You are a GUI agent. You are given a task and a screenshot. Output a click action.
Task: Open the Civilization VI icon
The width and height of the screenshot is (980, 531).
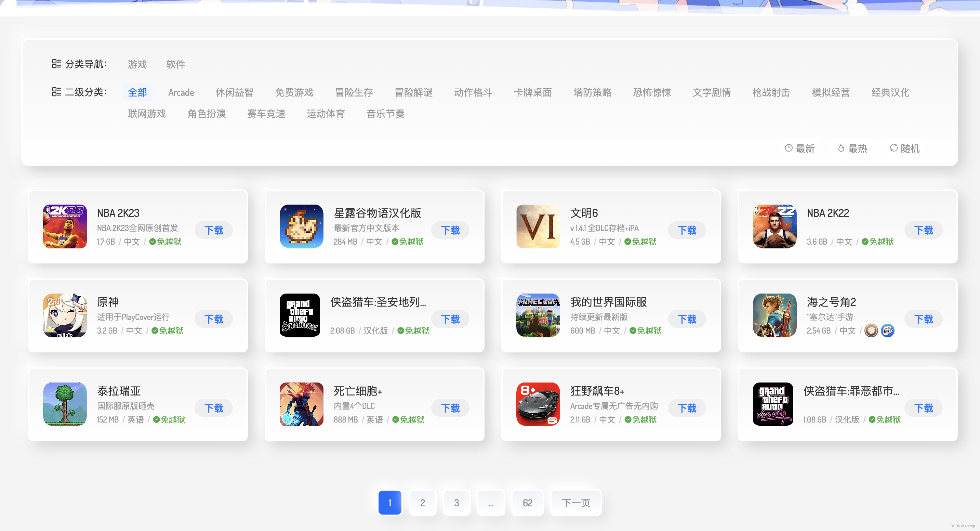point(538,226)
